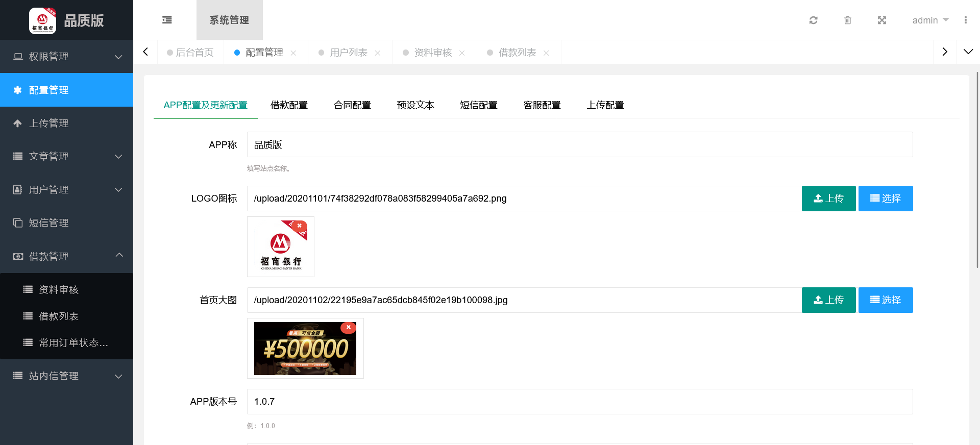The height and width of the screenshot is (445, 980).
Task: Expand the 站内信管理 menu chevron
Action: click(118, 376)
